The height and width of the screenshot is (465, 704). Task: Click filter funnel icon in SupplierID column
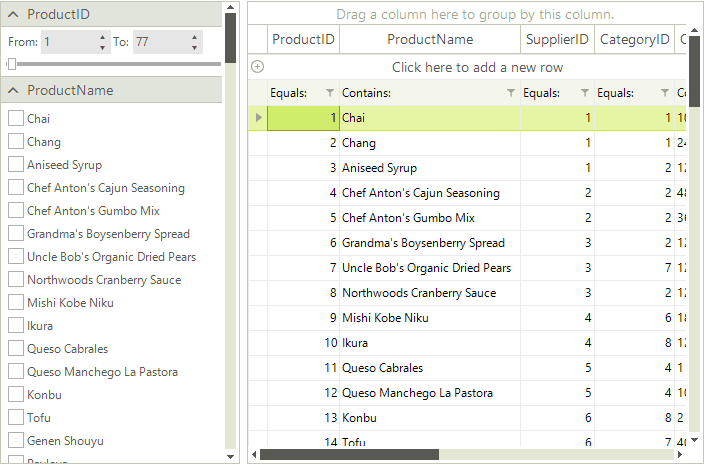pos(585,93)
